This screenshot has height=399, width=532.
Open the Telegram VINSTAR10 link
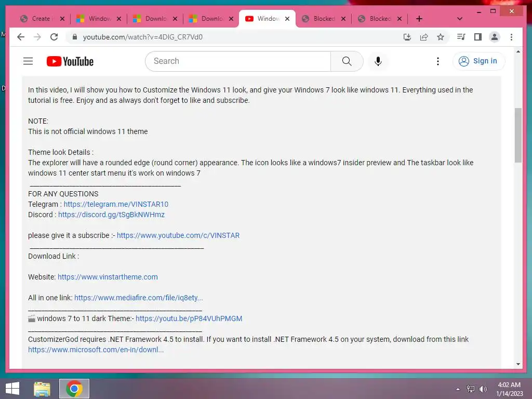116,204
